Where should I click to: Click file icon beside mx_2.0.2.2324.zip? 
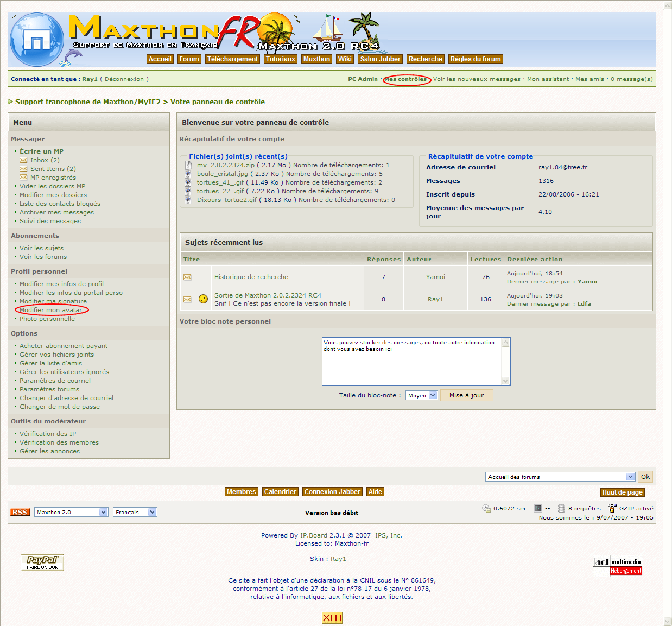[x=188, y=165]
